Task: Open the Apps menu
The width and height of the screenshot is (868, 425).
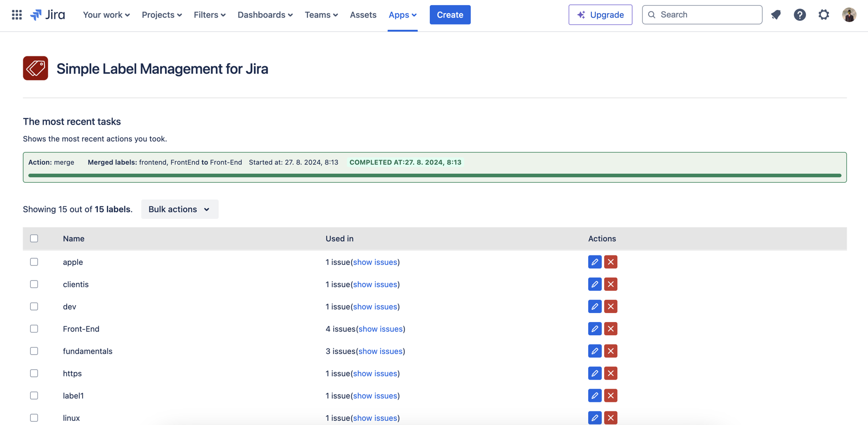Action: (402, 15)
